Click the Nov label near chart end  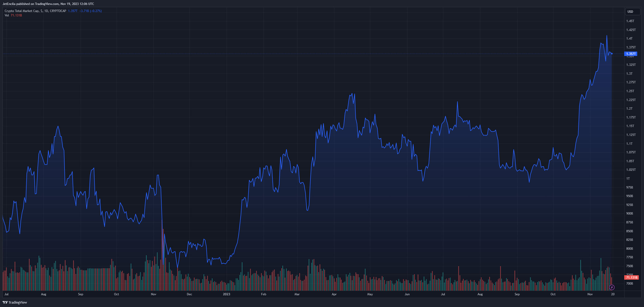[590, 294]
